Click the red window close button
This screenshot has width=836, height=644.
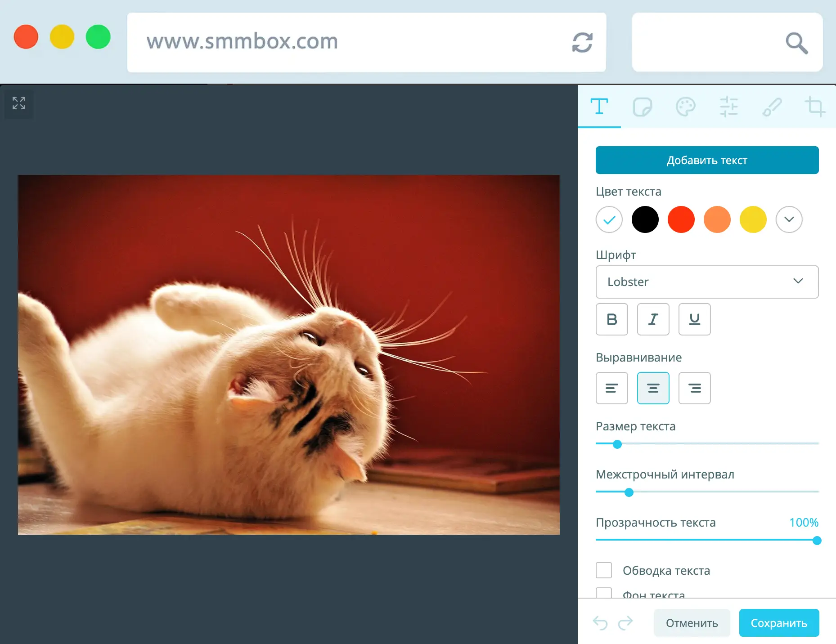(x=26, y=36)
